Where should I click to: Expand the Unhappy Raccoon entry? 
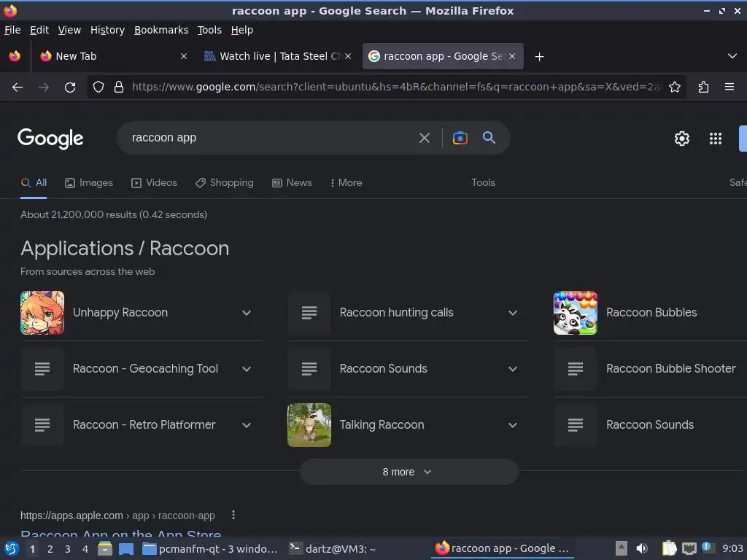(x=247, y=313)
